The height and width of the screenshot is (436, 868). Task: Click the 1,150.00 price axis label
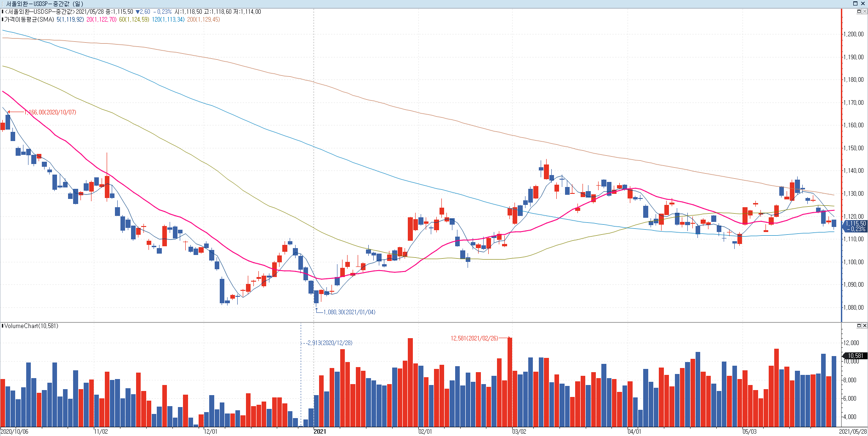pyautogui.click(x=854, y=148)
